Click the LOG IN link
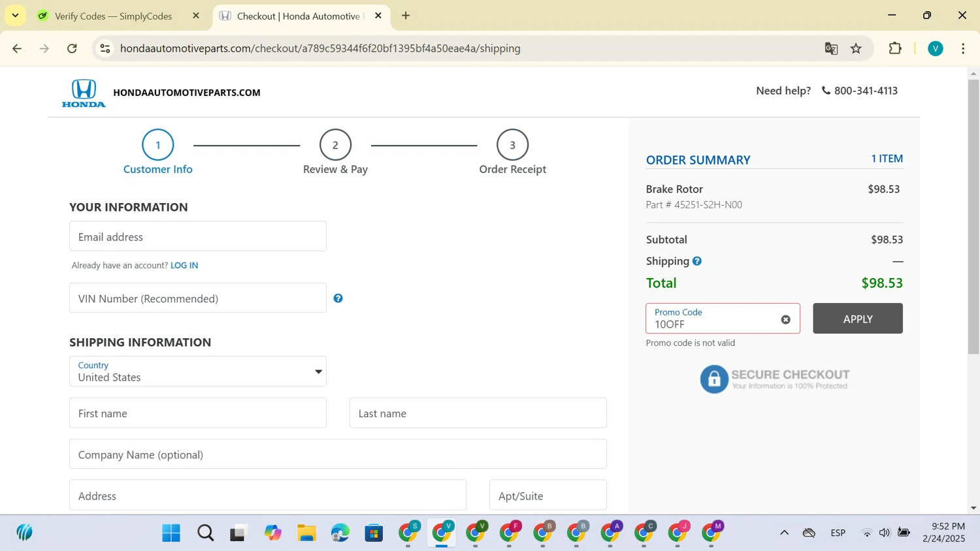Viewport: 980px width, 551px height. pyautogui.click(x=184, y=265)
